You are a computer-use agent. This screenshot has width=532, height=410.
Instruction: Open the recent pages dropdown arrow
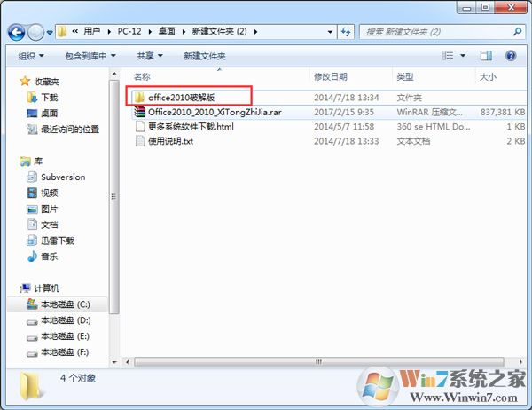[x=50, y=33]
